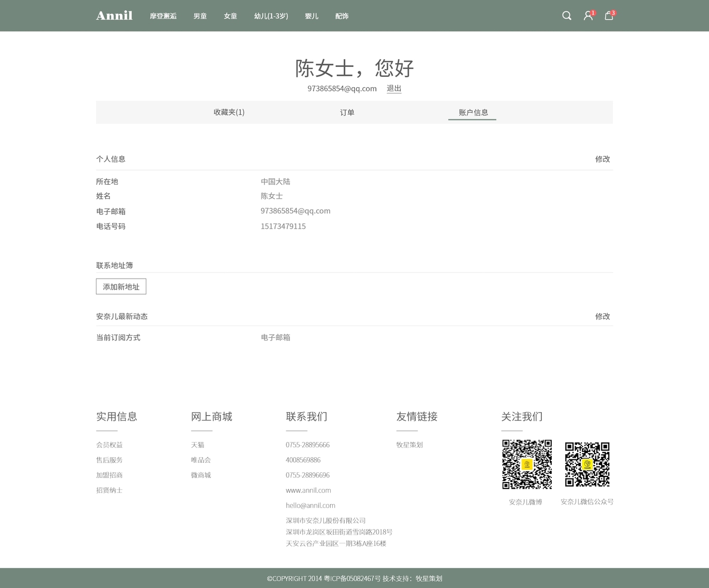Click fax number 0755-28896696
Image resolution: width=709 pixels, height=588 pixels.
(x=308, y=475)
